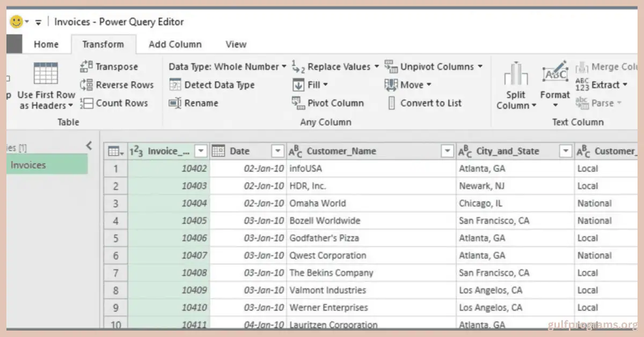Click the Split Column icon

pyautogui.click(x=516, y=74)
